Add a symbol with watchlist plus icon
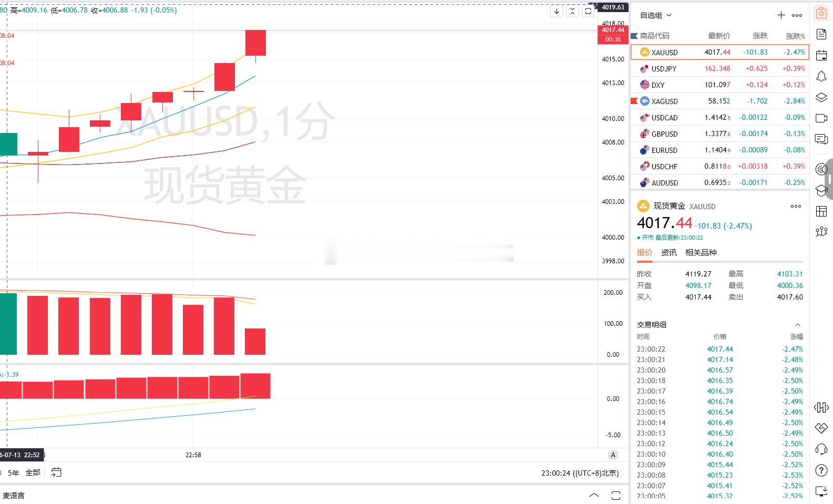The image size is (833, 504). (x=781, y=15)
